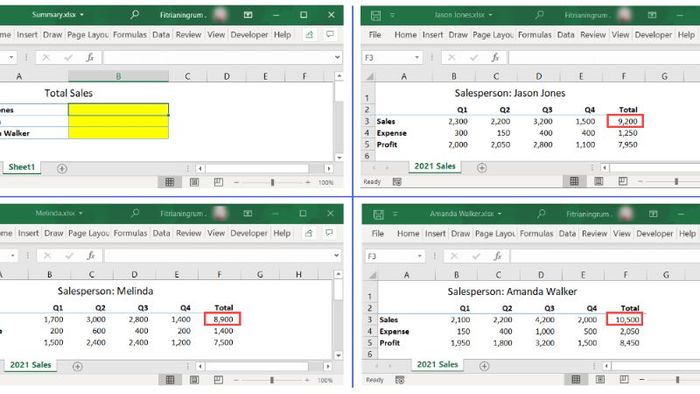Add new sheet in Melinda window
This screenshot has width=700, height=394.
(77, 366)
